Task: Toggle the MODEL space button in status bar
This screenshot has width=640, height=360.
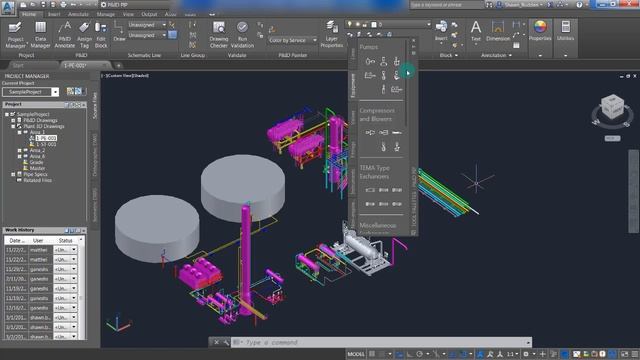Action: tap(356, 354)
